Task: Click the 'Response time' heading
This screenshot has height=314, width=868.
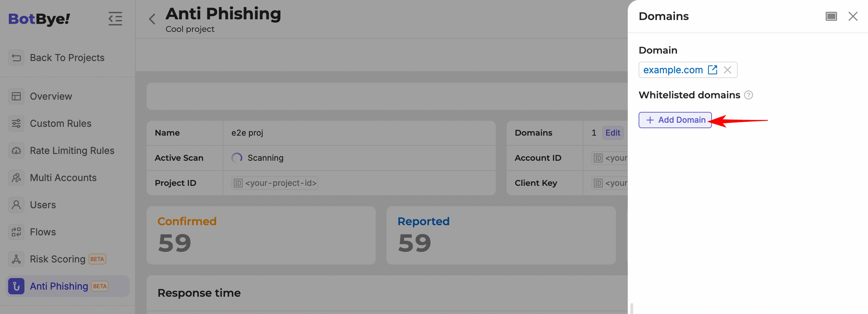Action: 199,293
